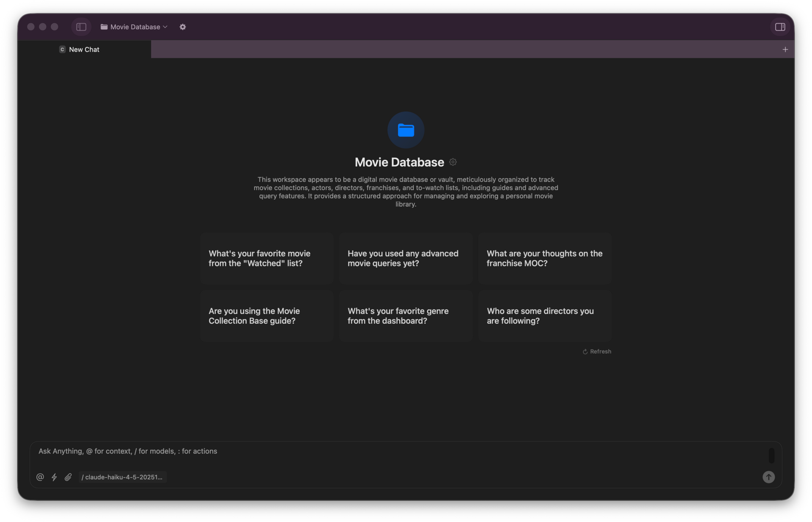Select the New Chat tab

pyautogui.click(x=84, y=49)
